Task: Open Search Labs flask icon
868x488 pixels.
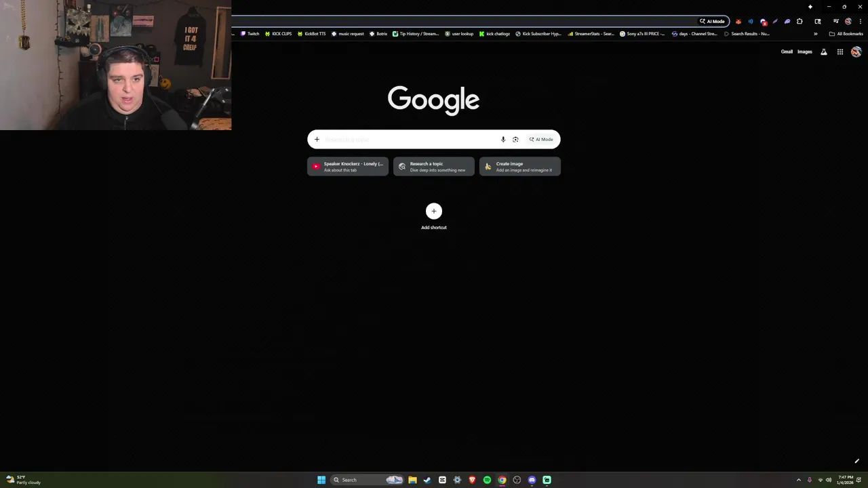Action: 824,52
